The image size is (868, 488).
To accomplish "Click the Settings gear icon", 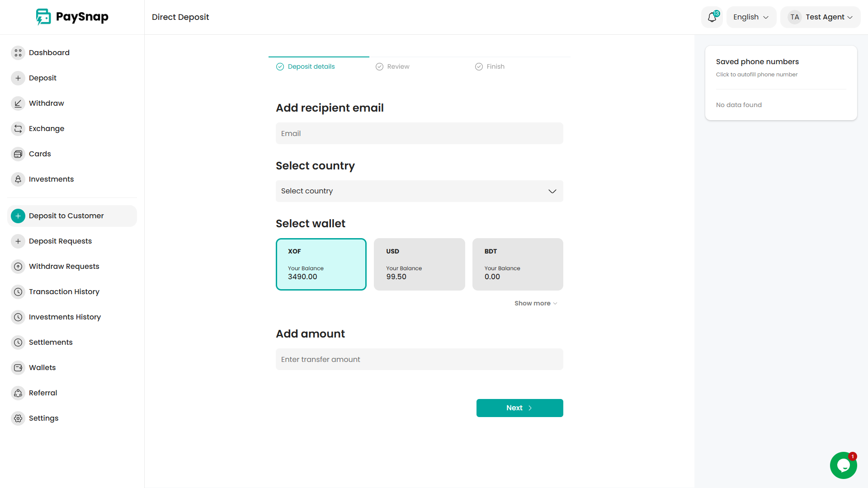I will pyautogui.click(x=18, y=418).
